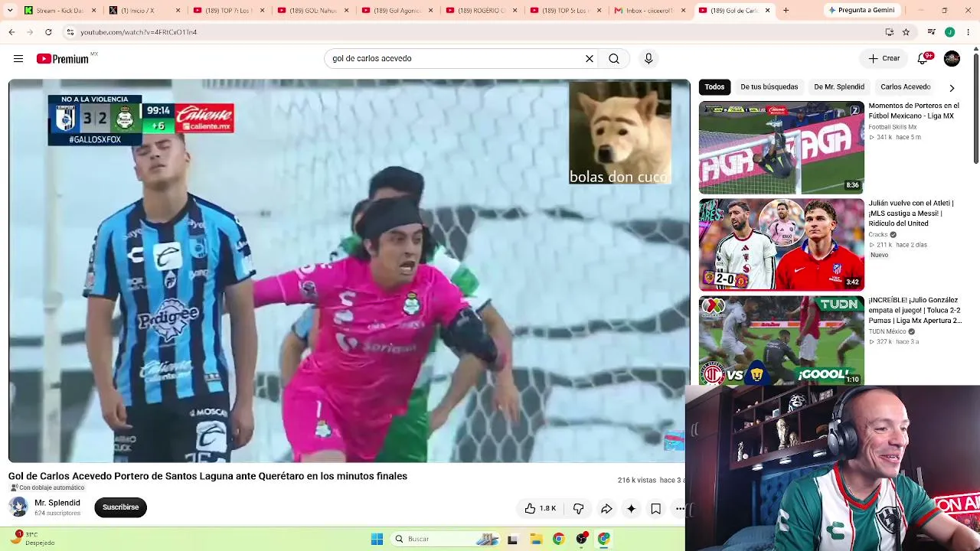Switch to the ROGÉRIO tab
Image resolution: width=980 pixels, height=551 pixels.
point(480,10)
